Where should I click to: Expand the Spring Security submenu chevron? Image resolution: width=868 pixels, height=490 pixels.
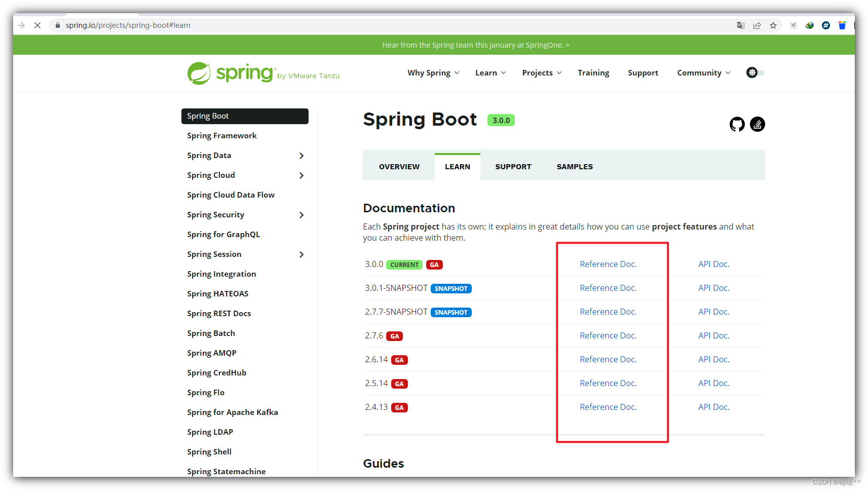301,215
